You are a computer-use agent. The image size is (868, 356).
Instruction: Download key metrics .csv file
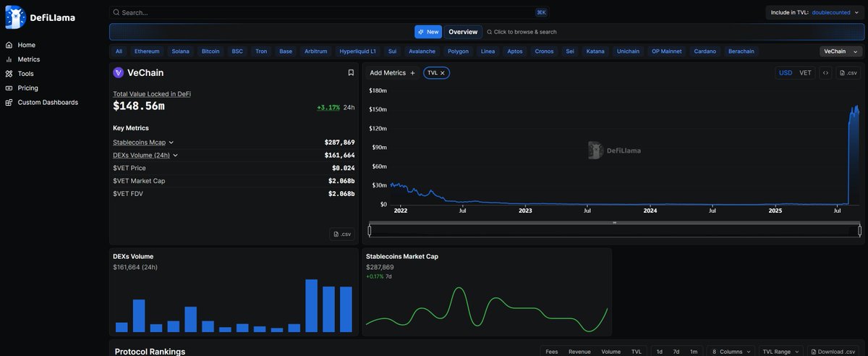click(x=342, y=234)
